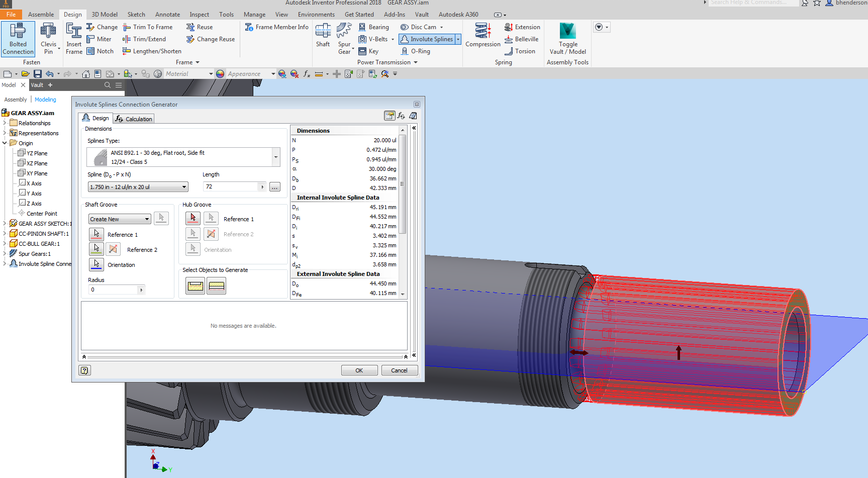Click the Key connection tool
868x478 pixels.
pyautogui.click(x=368, y=51)
